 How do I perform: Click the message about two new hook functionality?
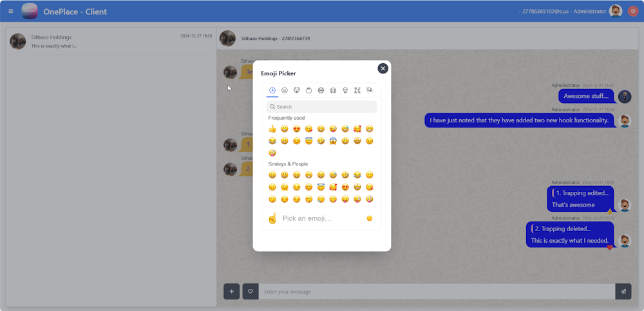[x=519, y=120]
